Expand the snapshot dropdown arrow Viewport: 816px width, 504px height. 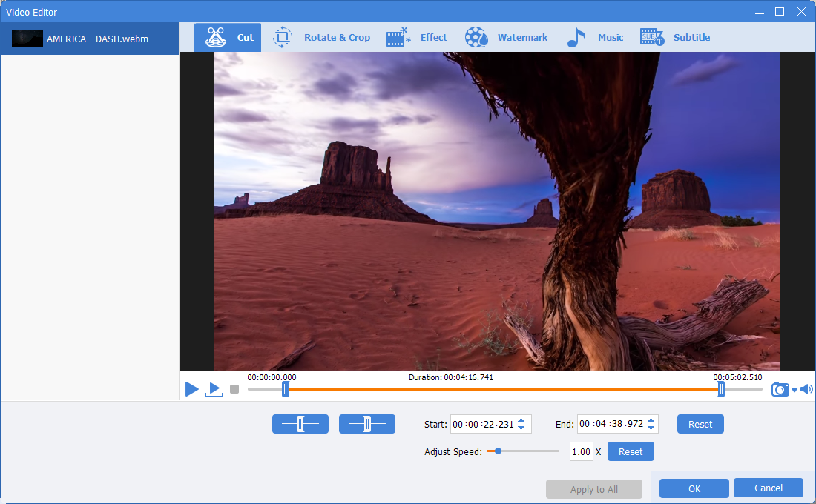(x=794, y=391)
